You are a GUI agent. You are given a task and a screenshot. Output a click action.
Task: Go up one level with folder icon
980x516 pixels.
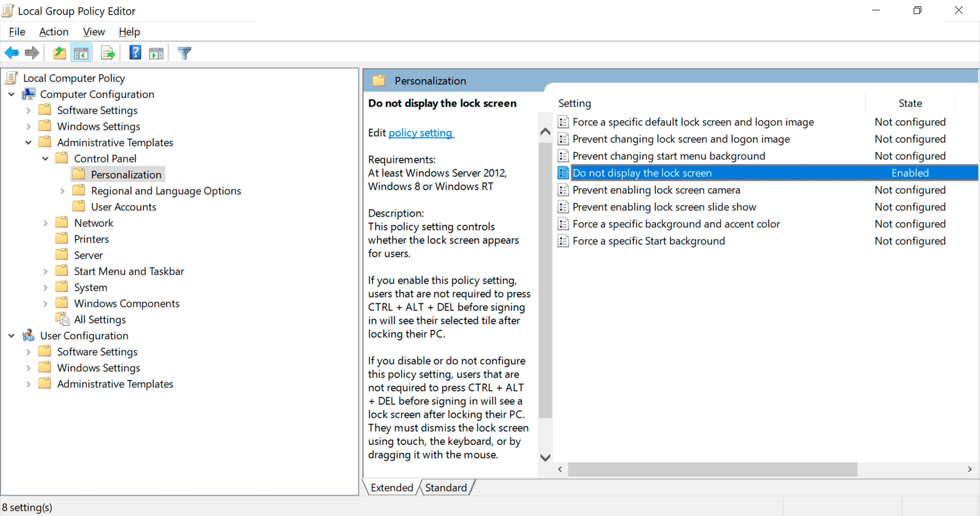[x=59, y=53]
